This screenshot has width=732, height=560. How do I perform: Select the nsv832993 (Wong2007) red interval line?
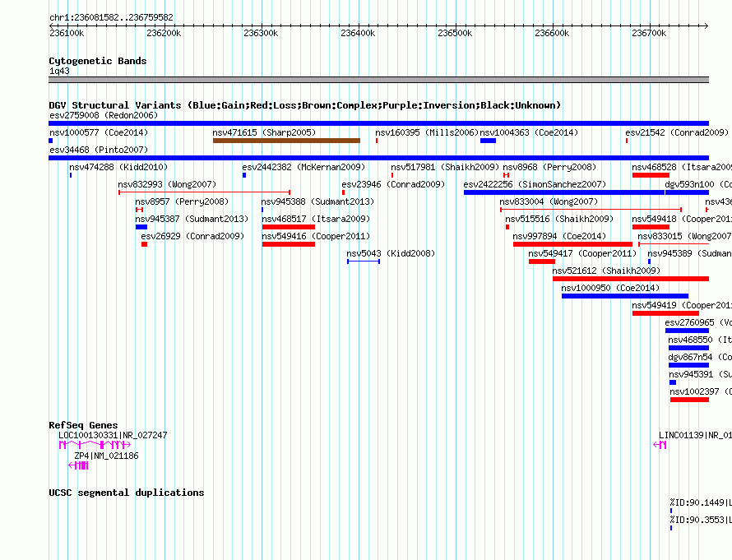205,192
